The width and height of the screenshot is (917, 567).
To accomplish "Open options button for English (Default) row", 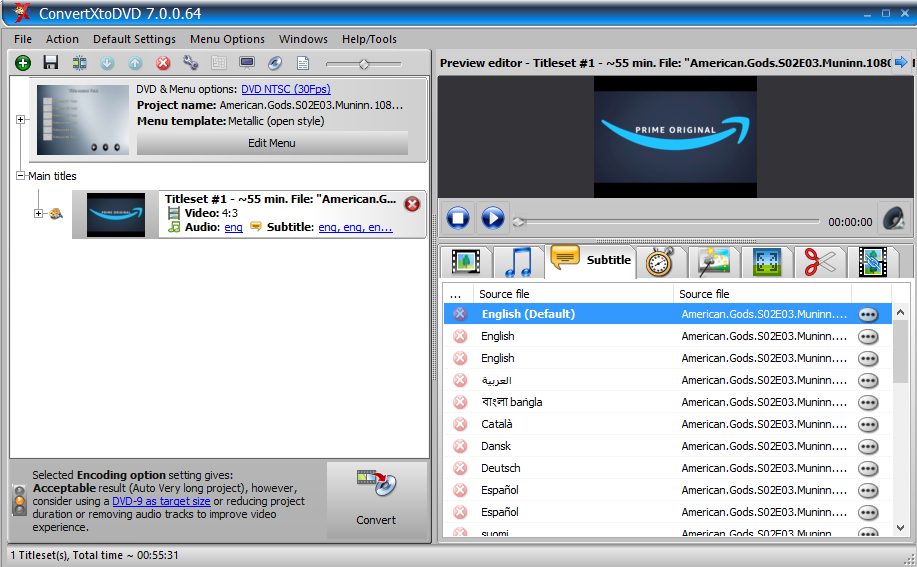I will pyautogui.click(x=868, y=314).
